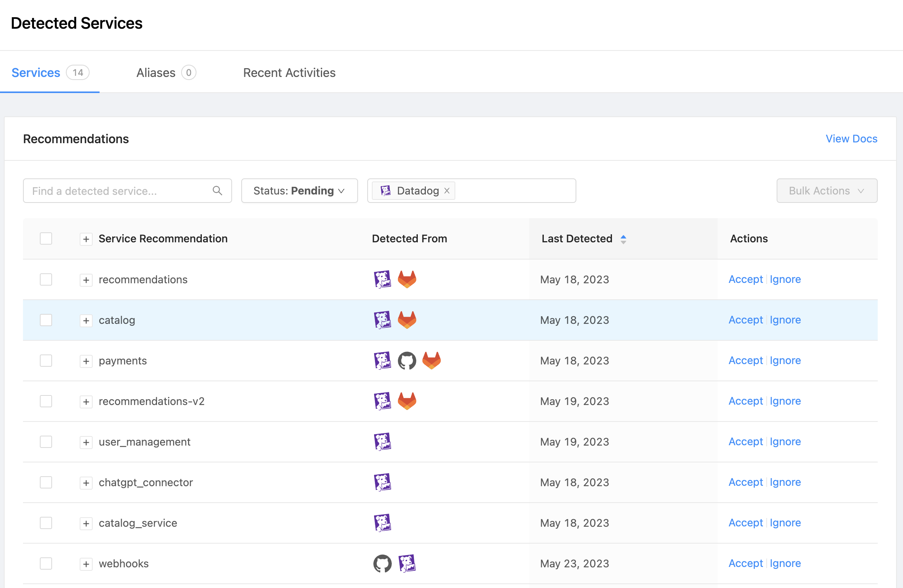Click the GitHub icon in webhooks row
The image size is (903, 588).
point(382,563)
